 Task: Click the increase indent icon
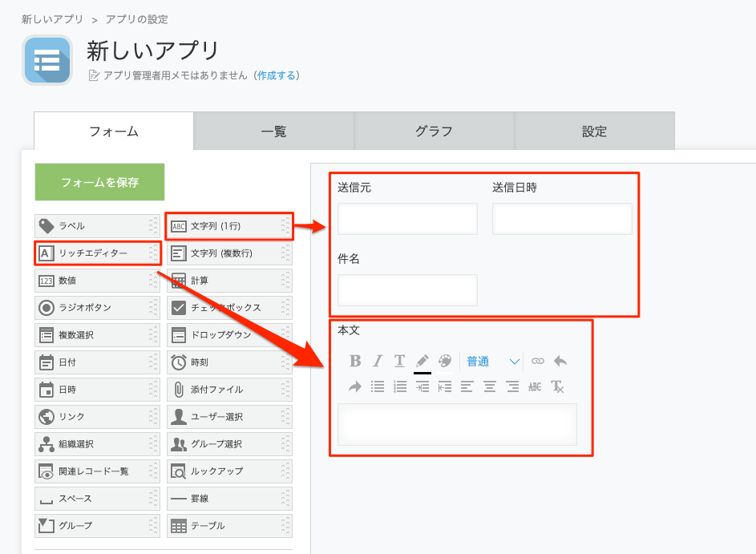pyautogui.click(x=422, y=386)
